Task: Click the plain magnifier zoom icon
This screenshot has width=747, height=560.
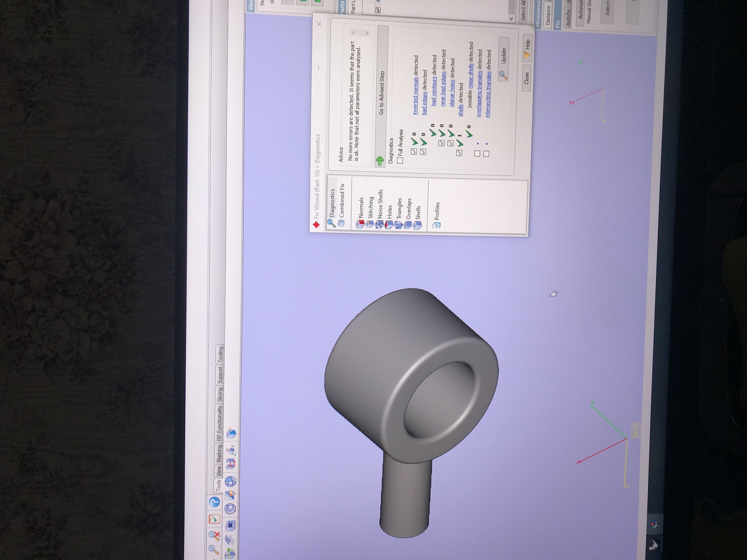Action: pyautogui.click(x=214, y=549)
